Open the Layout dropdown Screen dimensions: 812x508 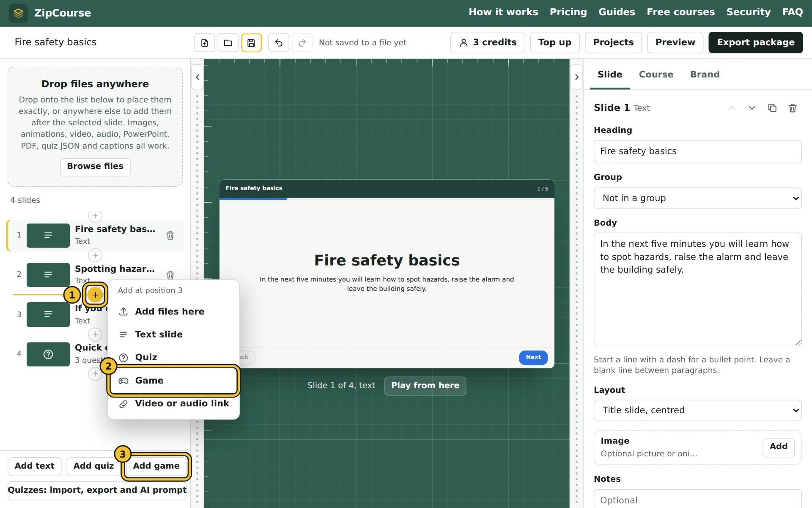point(697,410)
